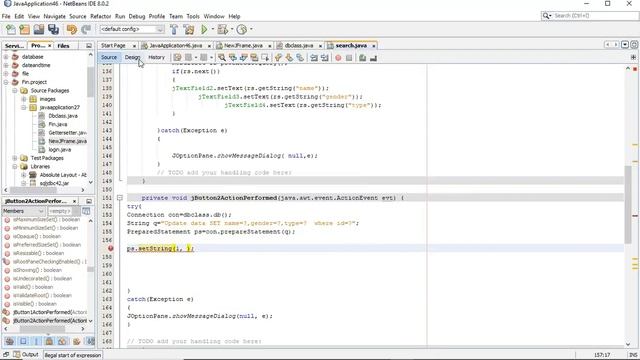This screenshot has height=360, width=640.
Task: Shift the current line right
Action: tap(324, 58)
